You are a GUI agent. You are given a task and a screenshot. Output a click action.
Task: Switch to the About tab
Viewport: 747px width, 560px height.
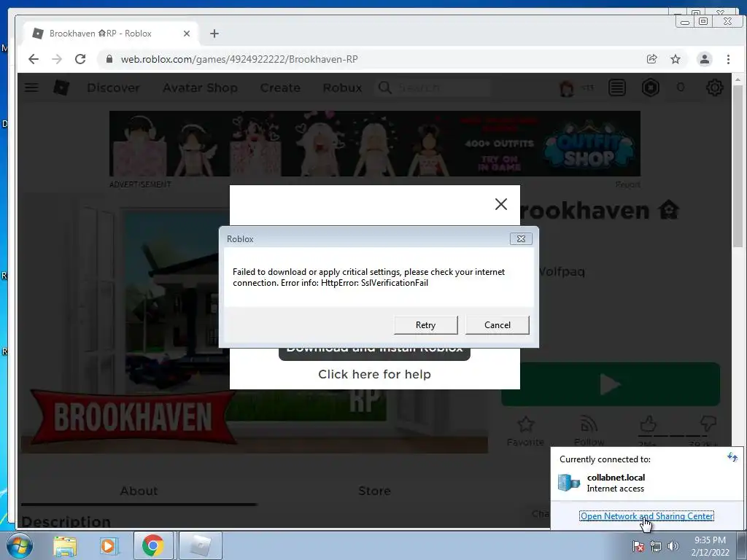point(139,491)
